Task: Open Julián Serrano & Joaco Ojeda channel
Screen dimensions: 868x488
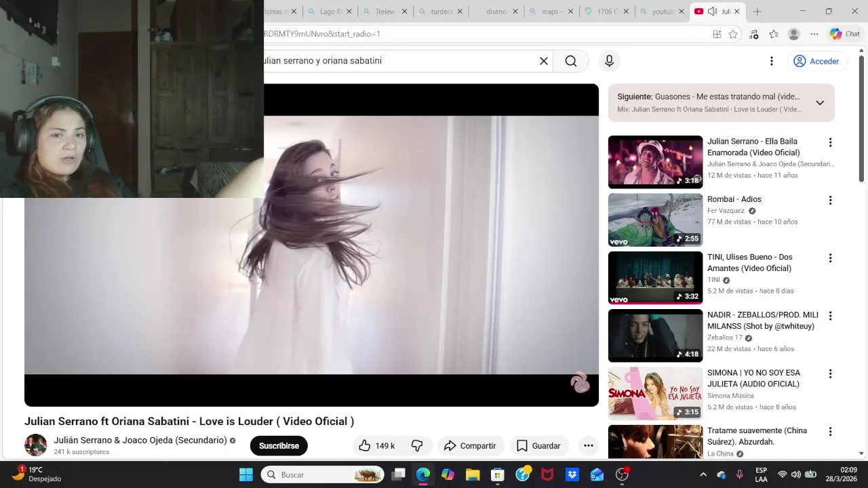Action: click(x=140, y=441)
